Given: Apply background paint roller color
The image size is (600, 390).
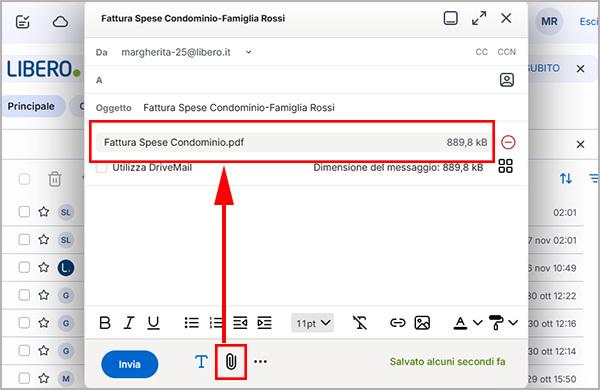Looking at the screenshot, I should (x=496, y=323).
